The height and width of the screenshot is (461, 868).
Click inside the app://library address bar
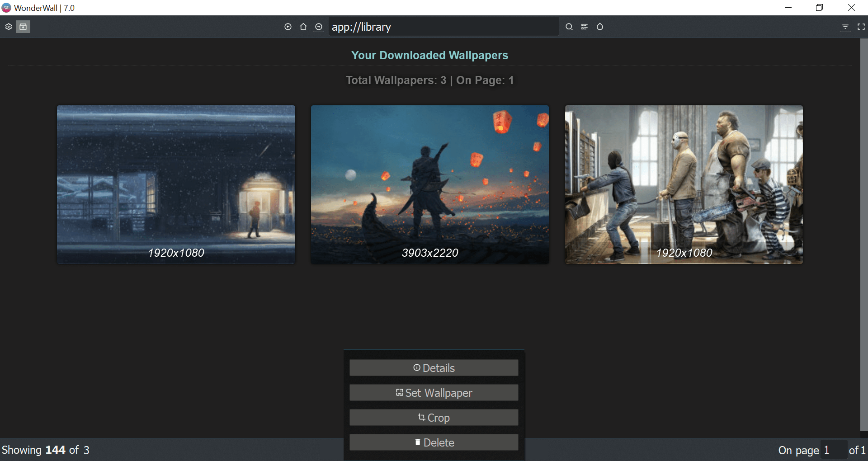click(443, 27)
